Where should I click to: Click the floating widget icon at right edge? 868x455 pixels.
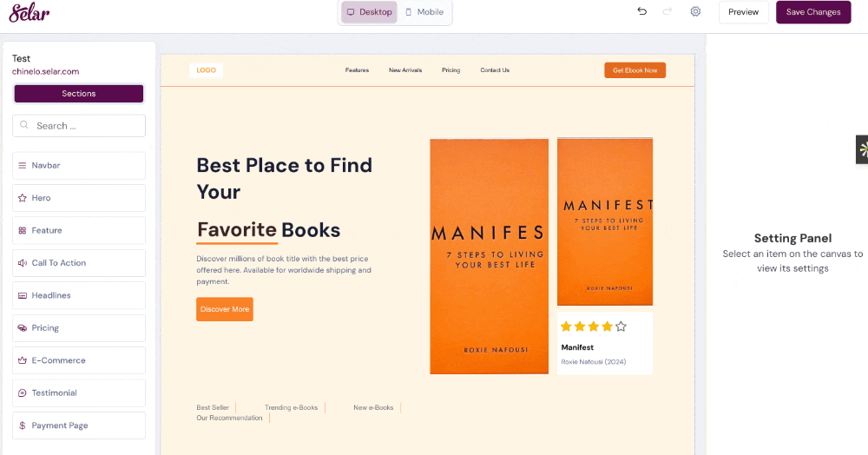click(863, 149)
